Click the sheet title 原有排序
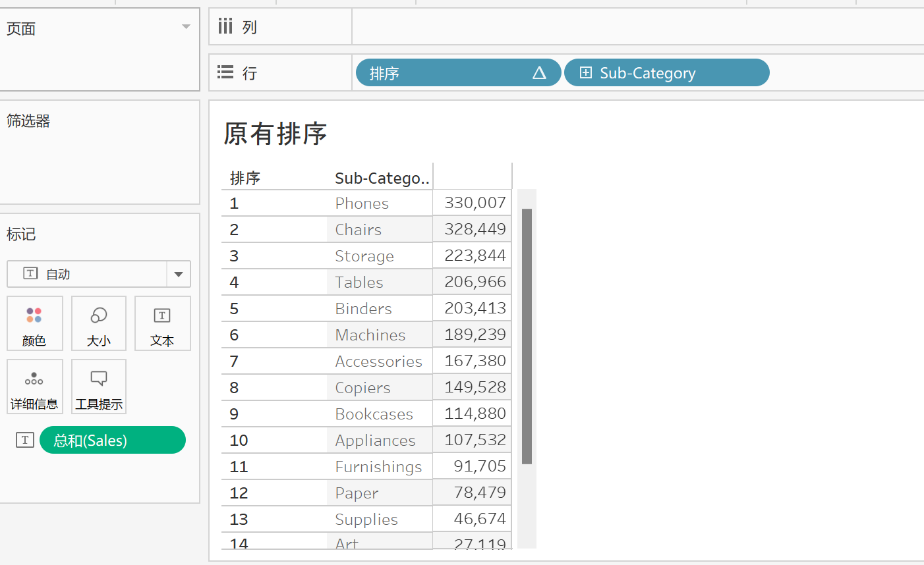This screenshot has height=565, width=924. point(275,134)
